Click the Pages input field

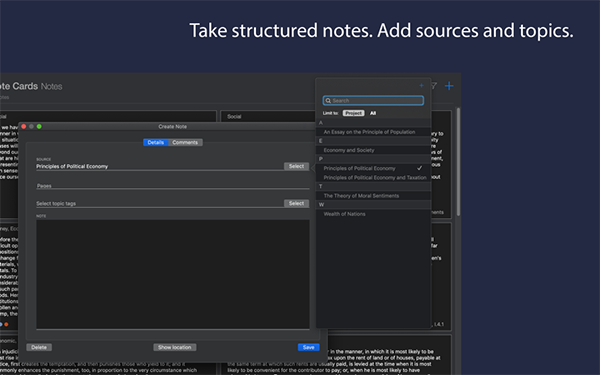[x=173, y=186]
